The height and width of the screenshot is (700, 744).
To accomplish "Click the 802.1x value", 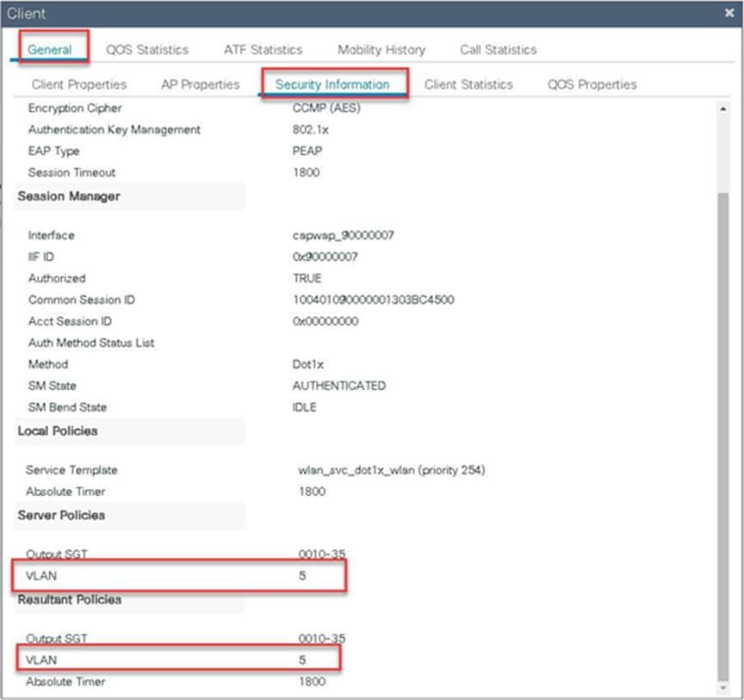I will click(x=310, y=129).
